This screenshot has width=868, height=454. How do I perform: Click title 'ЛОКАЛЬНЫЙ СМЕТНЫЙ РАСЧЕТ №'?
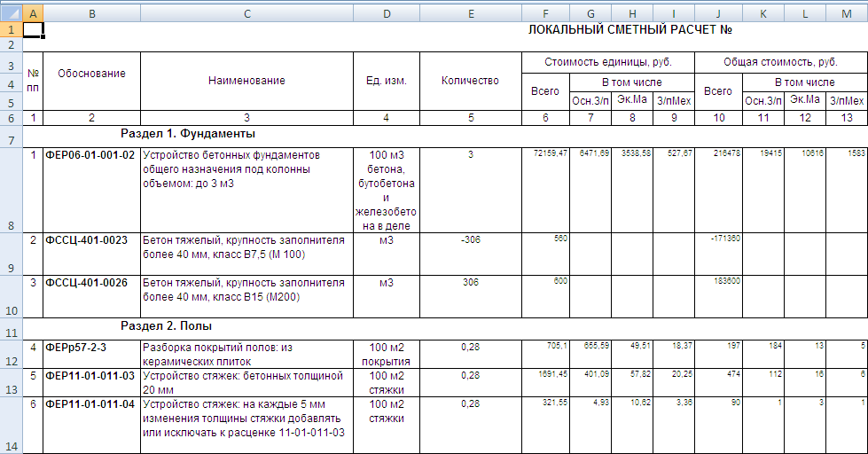(x=630, y=30)
